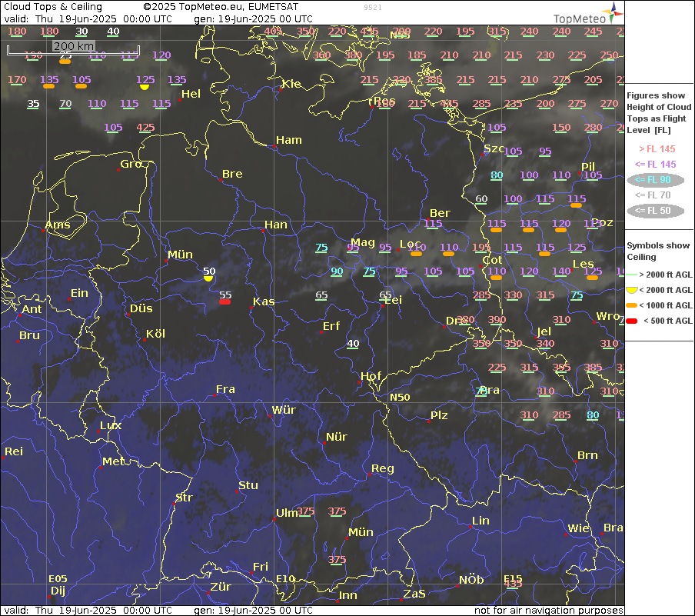Click the 'Lin' city label
695x616 pixels.
(x=481, y=521)
